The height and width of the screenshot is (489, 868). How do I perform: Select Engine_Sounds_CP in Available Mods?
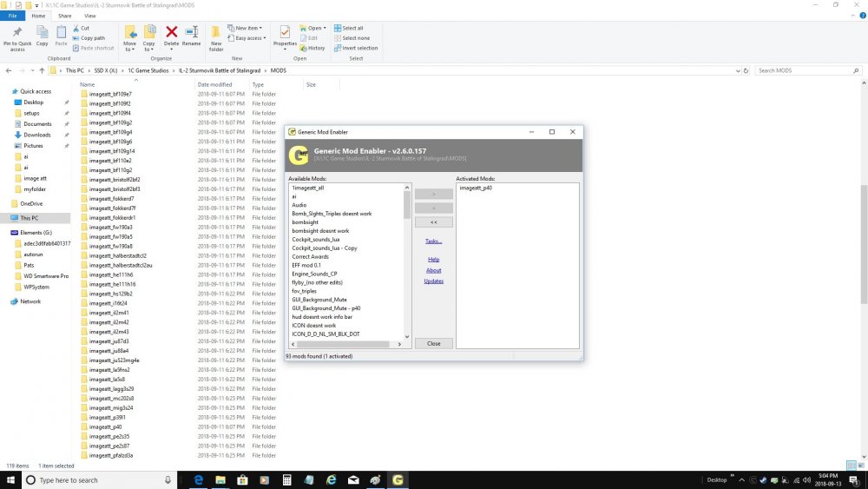click(x=314, y=274)
